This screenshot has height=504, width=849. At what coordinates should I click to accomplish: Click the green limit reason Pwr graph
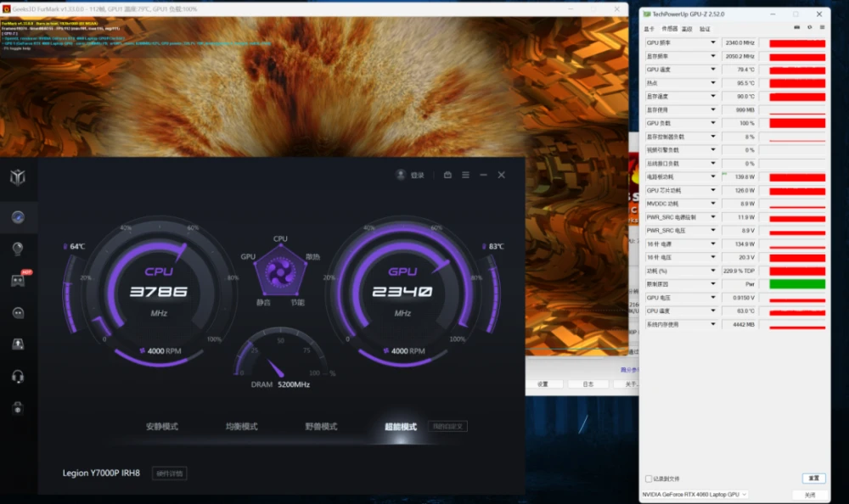(x=797, y=284)
